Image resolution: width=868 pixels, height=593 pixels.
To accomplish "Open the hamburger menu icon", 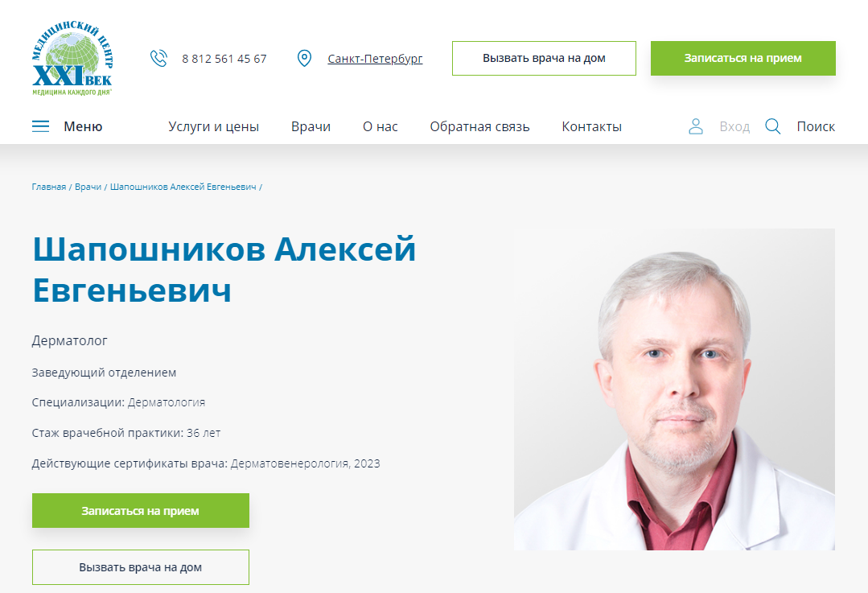I will 40,126.
